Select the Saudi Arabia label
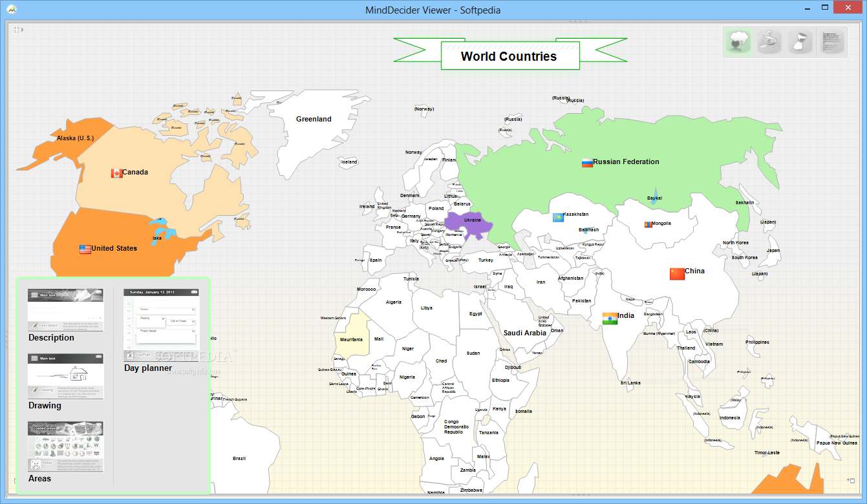The height and width of the screenshot is (504, 867). pyautogui.click(x=525, y=333)
